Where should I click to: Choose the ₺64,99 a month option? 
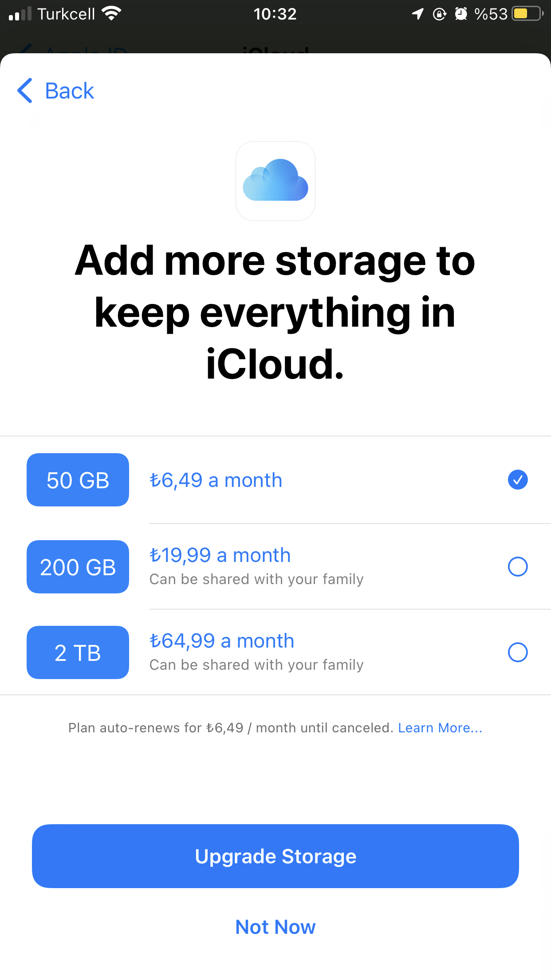(x=222, y=641)
